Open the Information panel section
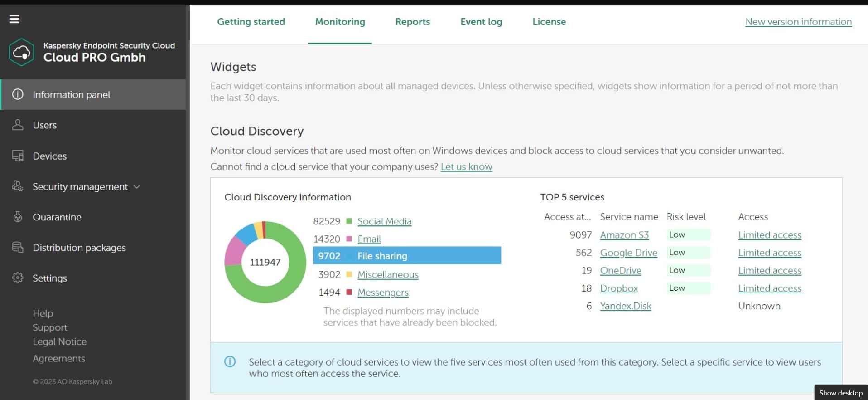The width and height of the screenshot is (868, 400). [x=93, y=94]
